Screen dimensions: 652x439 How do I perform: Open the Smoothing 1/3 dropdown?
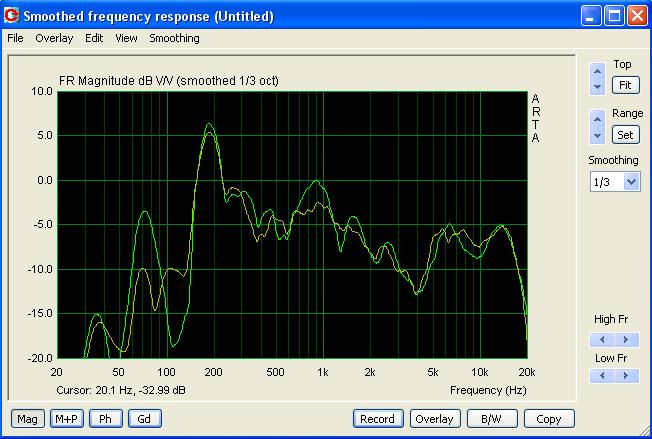click(x=631, y=182)
